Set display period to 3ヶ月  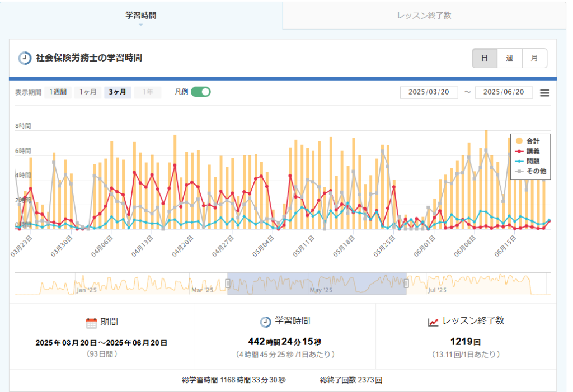(118, 92)
